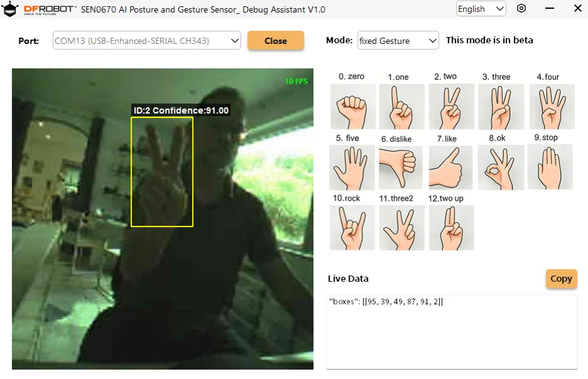Click the '9.stop' label
The height and width of the screenshot is (379, 588).
point(546,137)
